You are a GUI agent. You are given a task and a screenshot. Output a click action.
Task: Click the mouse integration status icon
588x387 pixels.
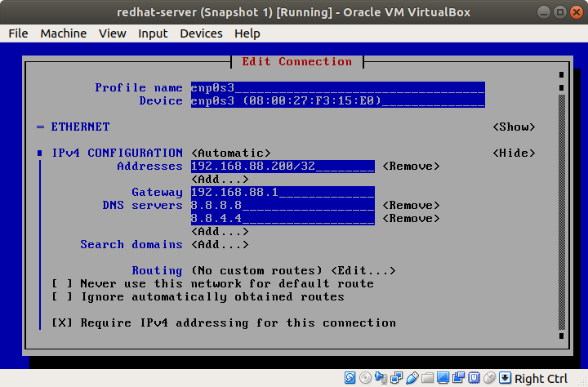[x=489, y=378]
